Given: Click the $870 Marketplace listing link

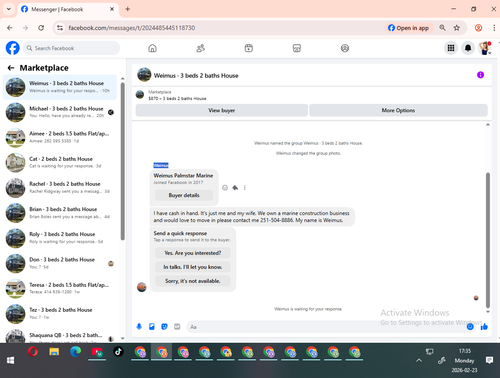Looking at the screenshot, I should click(177, 99).
